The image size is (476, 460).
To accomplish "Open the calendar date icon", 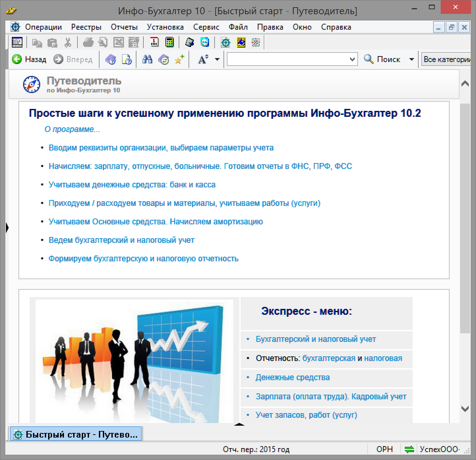I will pyautogui.click(x=154, y=42).
